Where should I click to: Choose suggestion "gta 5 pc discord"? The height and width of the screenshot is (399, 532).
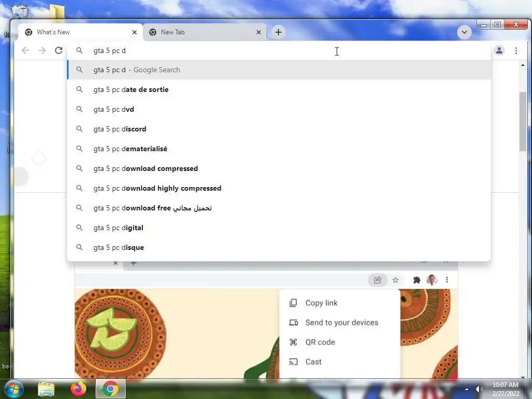tap(279, 129)
